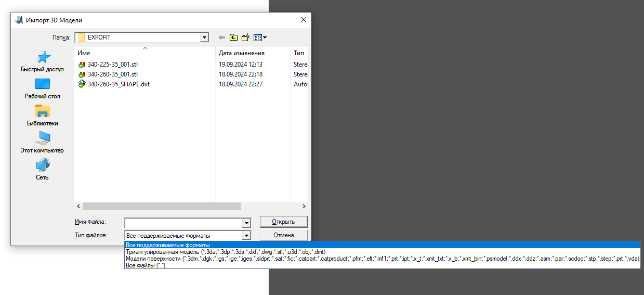Viewport: 644px width, 295px height.
Task: Choose Все поддерживаемые форматы in the list
Action: point(382,245)
